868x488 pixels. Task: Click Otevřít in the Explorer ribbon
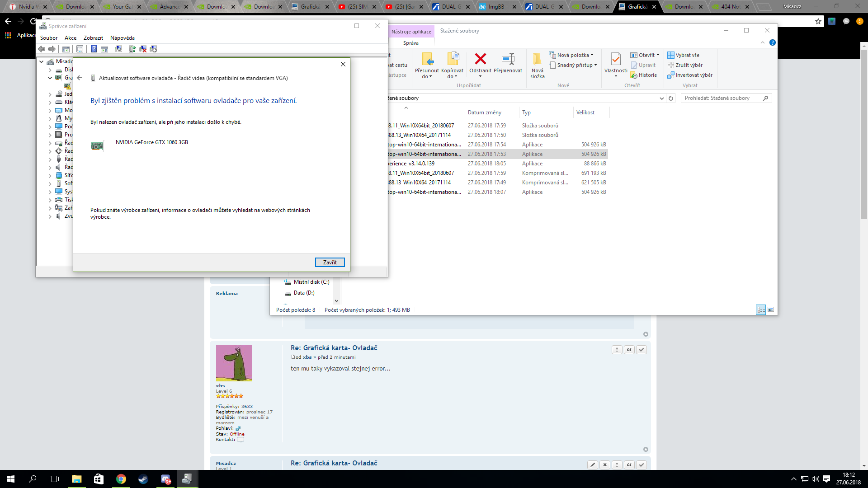(x=645, y=55)
